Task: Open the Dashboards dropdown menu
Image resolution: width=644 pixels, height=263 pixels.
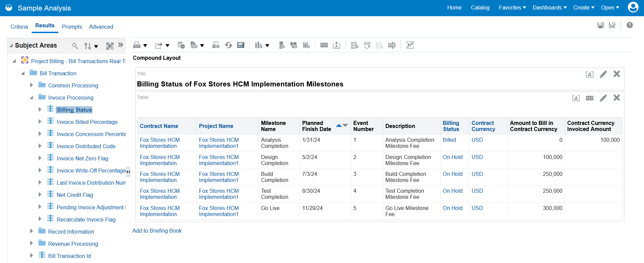Action: (x=549, y=7)
